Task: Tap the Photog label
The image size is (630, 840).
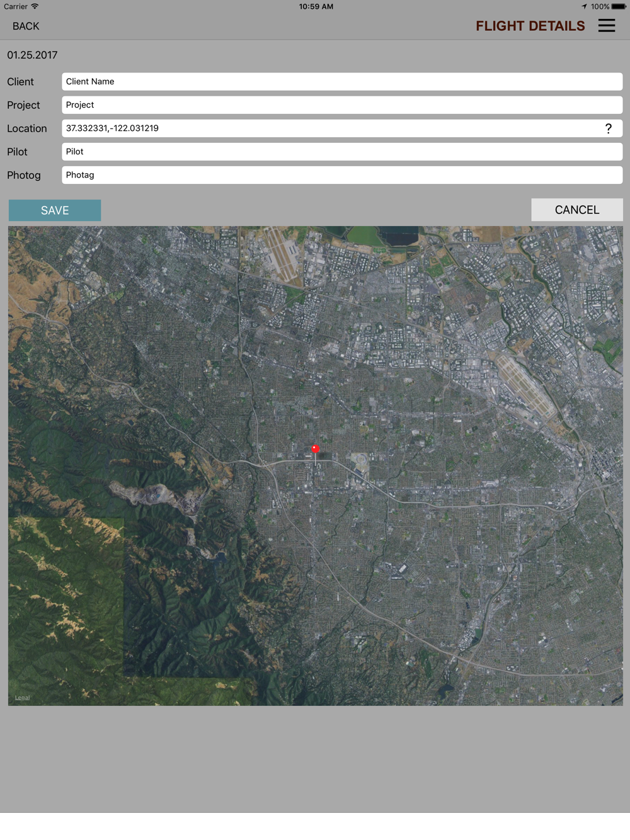Action: pyautogui.click(x=24, y=175)
